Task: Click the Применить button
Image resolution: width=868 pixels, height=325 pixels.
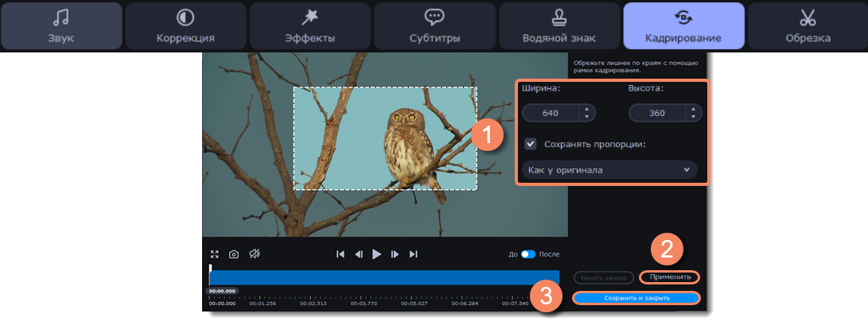Action: [x=669, y=277]
